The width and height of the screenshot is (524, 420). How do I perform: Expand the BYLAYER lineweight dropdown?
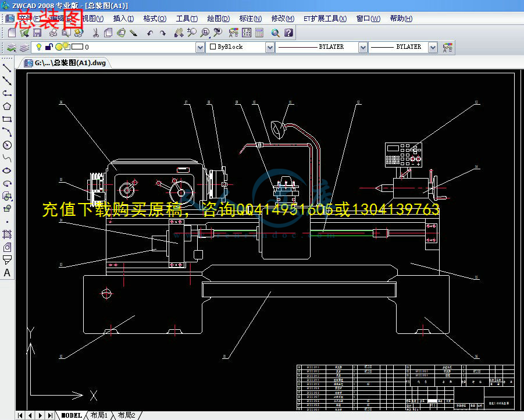[433, 47]
